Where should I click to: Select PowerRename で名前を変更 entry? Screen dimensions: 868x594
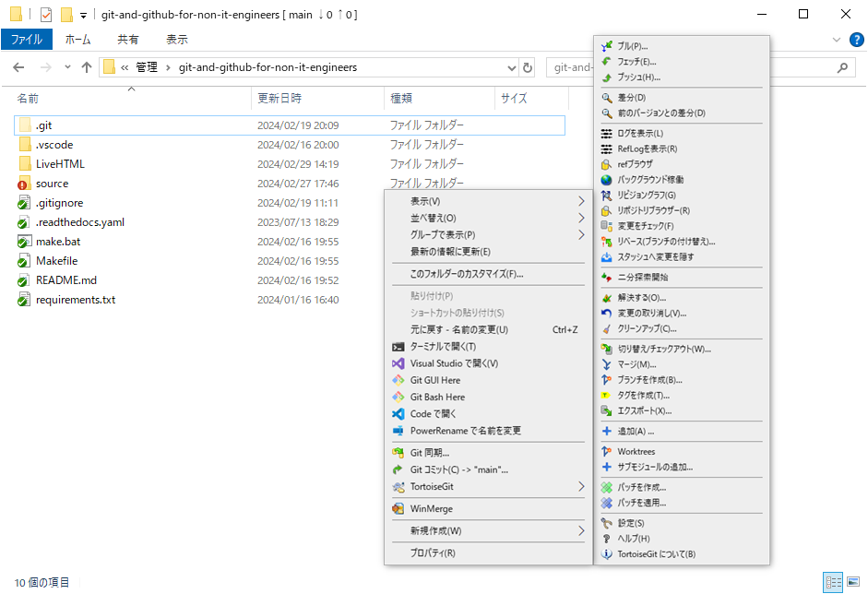point(488,431)
